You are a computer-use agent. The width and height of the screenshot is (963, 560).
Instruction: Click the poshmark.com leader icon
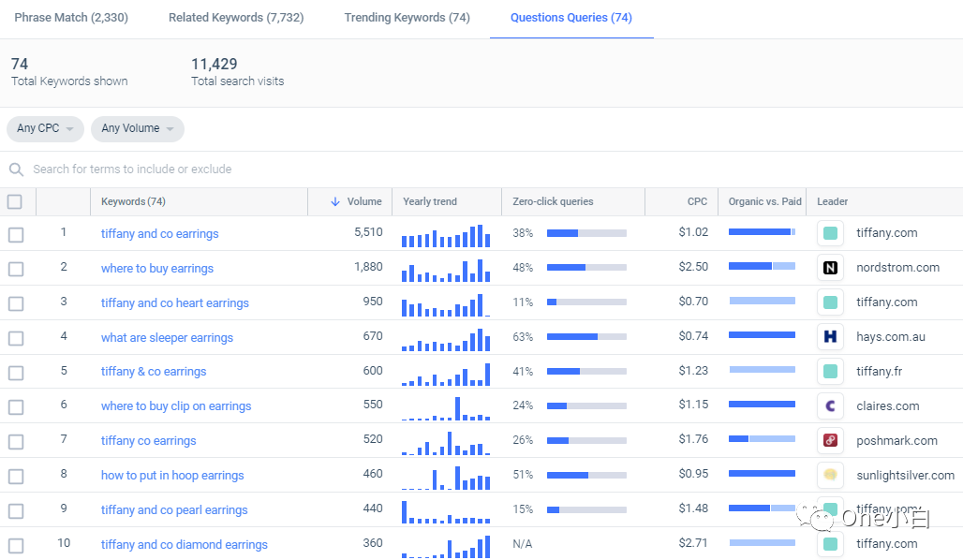click(830, 440)
